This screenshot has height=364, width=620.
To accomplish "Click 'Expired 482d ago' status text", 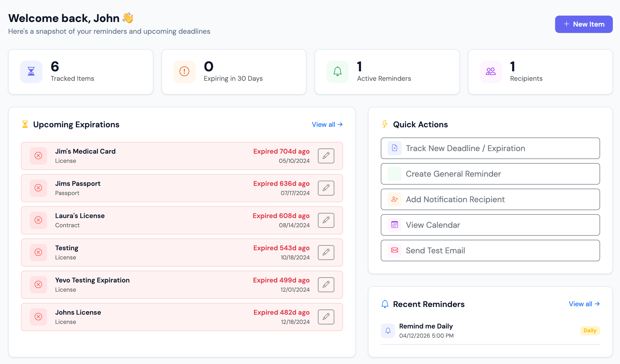I will click(x=282, y=312).
